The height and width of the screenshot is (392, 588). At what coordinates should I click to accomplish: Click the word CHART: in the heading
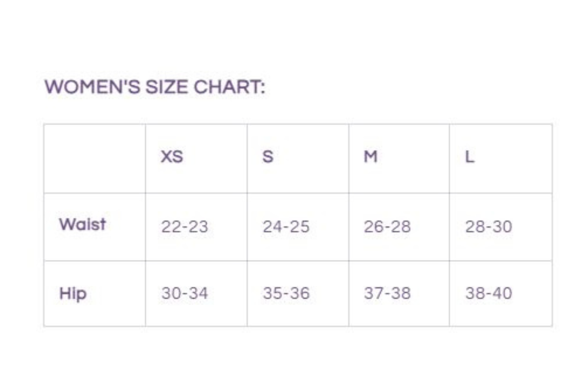[229, 87]
